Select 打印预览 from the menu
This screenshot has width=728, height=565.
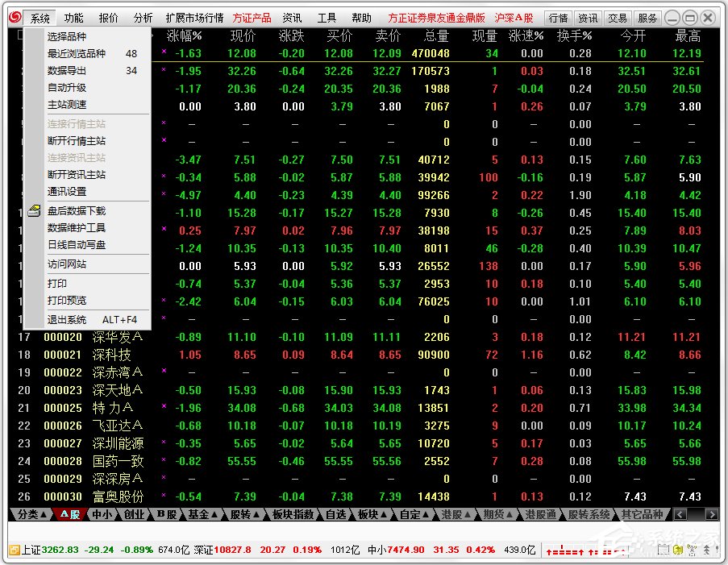point(87,301)
